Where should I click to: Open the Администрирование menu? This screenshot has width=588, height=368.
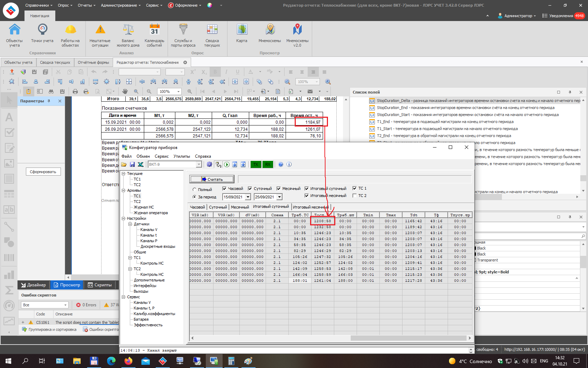121,5
